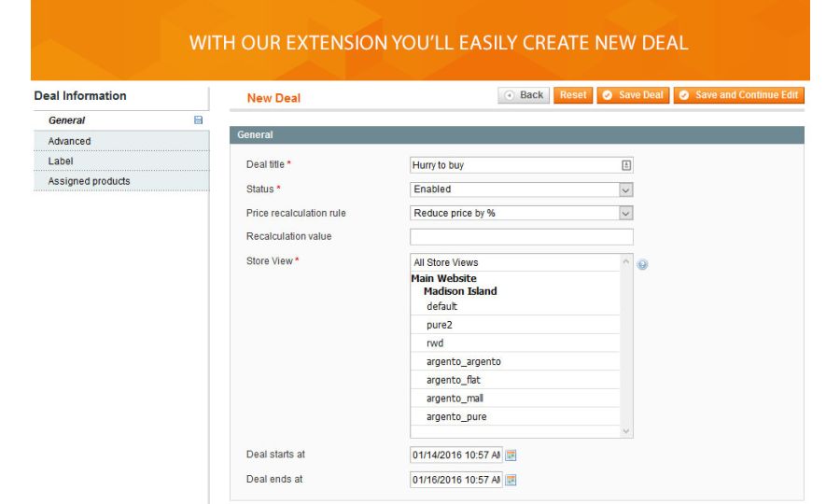Viewport: 840px width, 504px height.
Task: Open the Label tab
Action: (x=61, y=161)
